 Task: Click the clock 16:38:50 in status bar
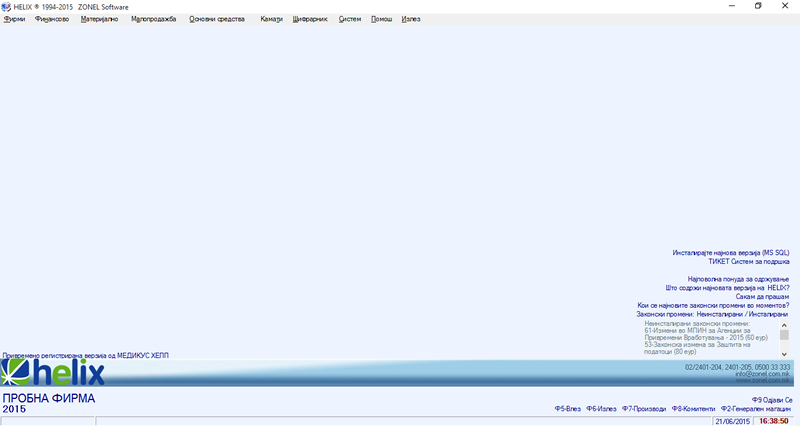774,421
